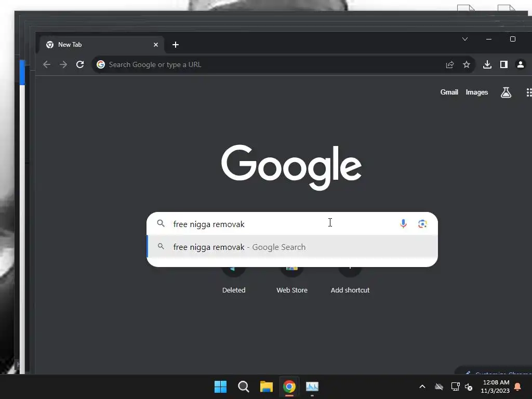Open the Images link
The image size is (532, 399).
(477, 92)
